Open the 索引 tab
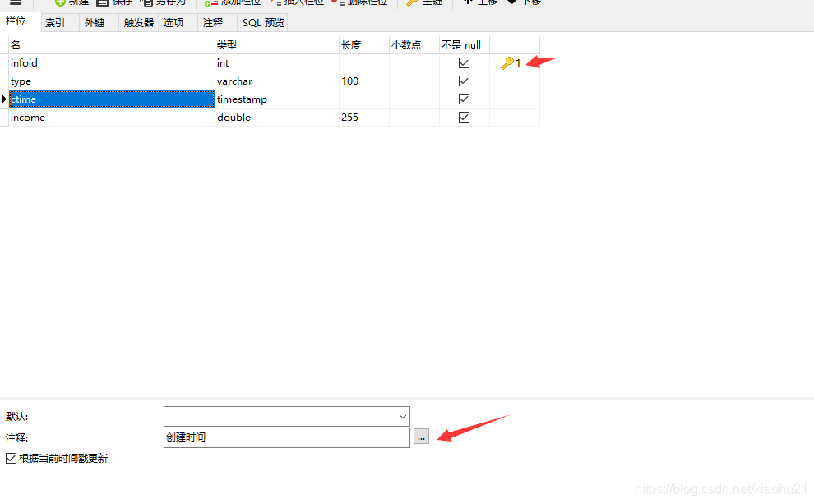Viewport: 814px width, 504px height. (x=55, y=23)
